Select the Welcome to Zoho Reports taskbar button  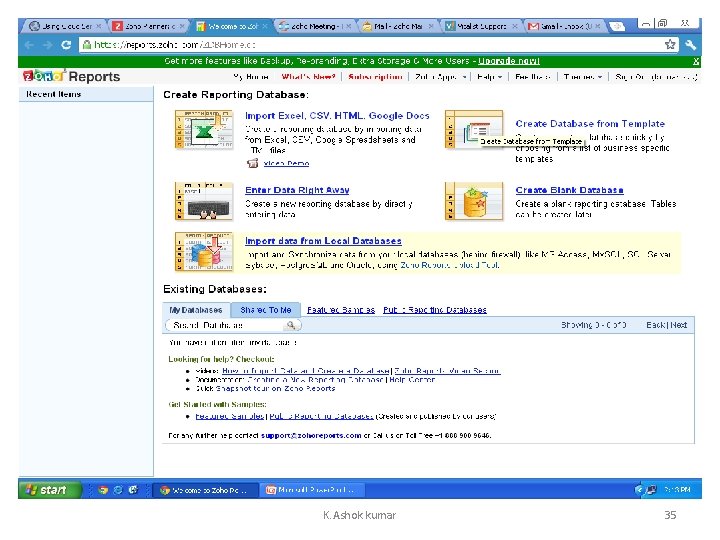(205, 490)
